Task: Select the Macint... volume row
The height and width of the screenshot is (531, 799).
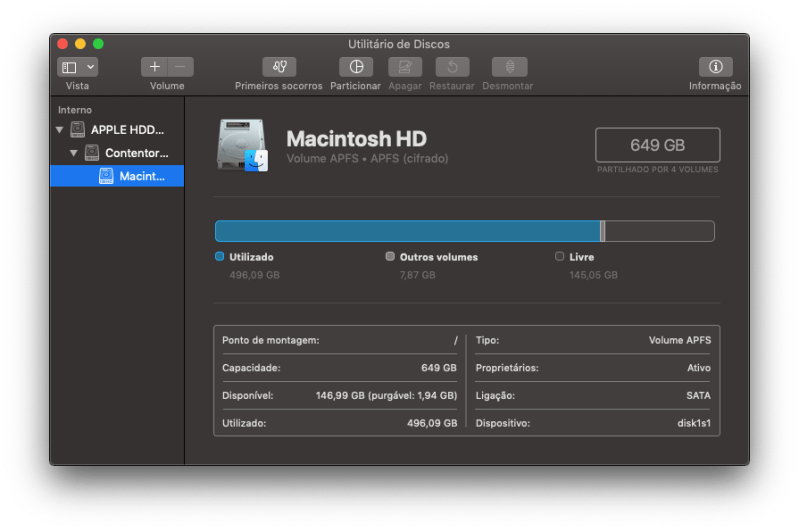Action: point(117,176)
